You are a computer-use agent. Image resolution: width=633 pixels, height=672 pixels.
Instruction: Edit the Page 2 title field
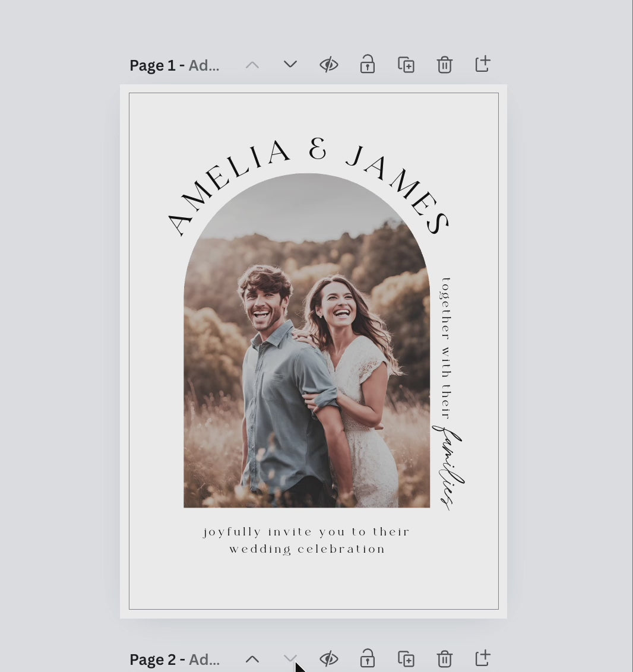point(204,660)
